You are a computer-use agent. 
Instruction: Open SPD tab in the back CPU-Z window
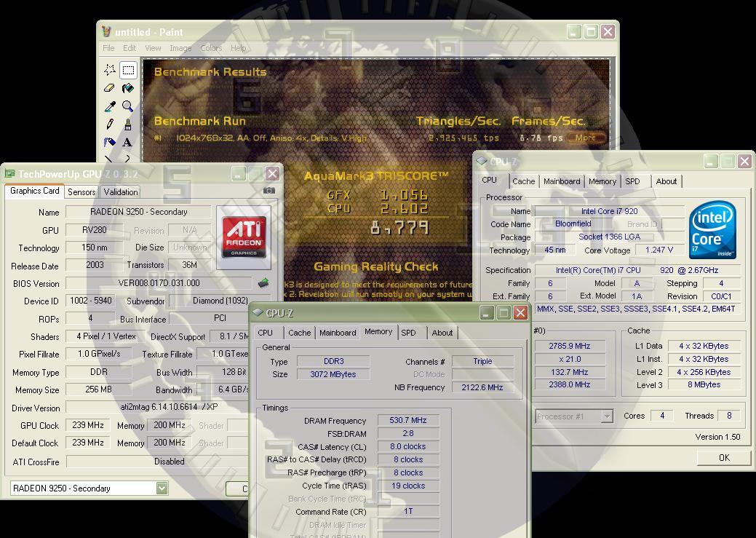tap(632, 181)
